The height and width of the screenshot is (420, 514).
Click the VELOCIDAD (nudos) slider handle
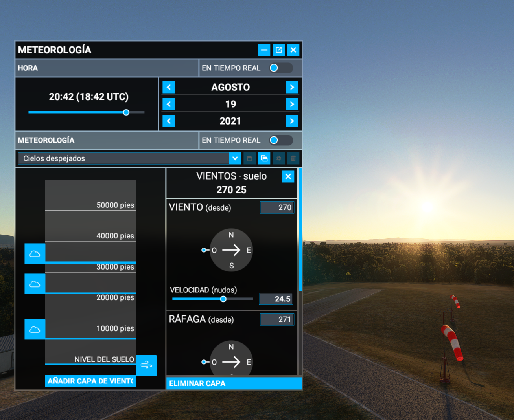(223, 299)
